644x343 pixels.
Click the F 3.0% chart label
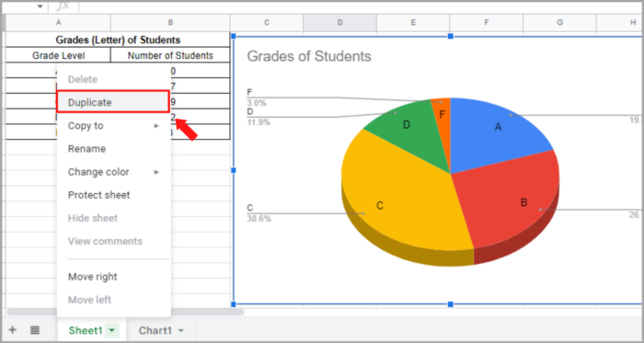pos(257,97)
